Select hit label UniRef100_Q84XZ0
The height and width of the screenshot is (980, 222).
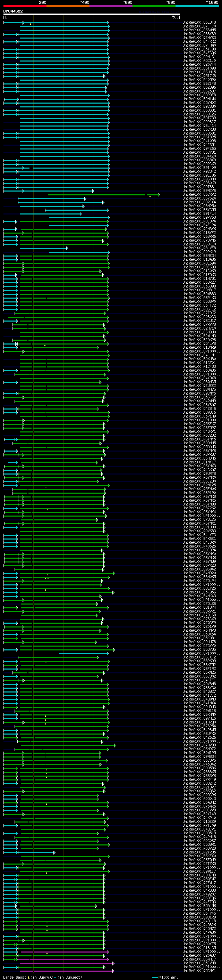(199, 156)
